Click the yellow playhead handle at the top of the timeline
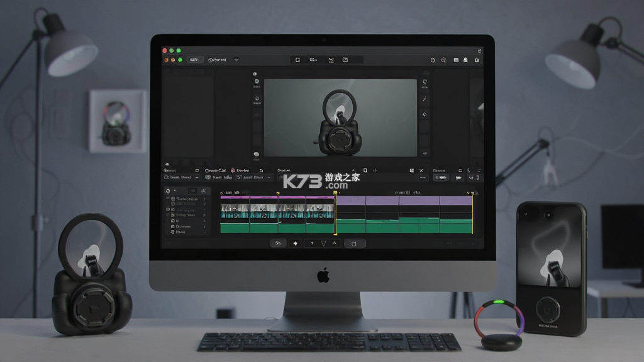The height and width of the screenshot is (362, 644). coord(335,192)
